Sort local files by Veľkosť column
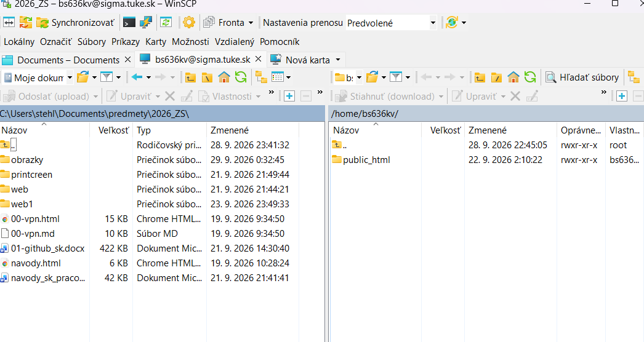The height and width of the screenshot is (342, 644). tap(111, 130)
